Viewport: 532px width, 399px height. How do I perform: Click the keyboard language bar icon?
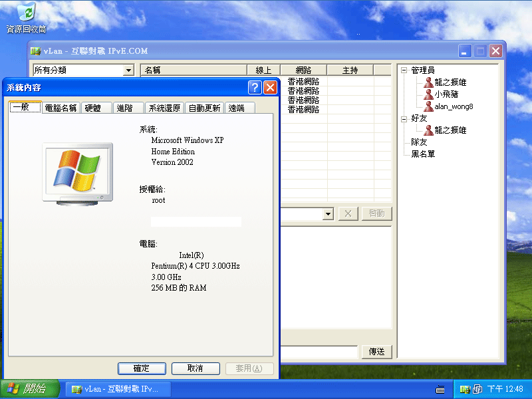click(x=440, y=389)
